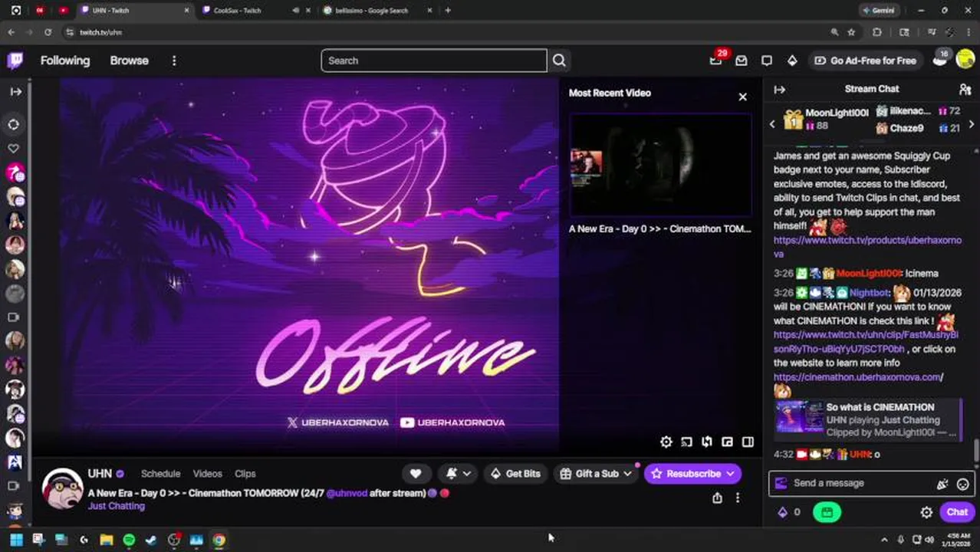
Task: Open the Whispers chat bubble icon
Action: tap(767, 61)
